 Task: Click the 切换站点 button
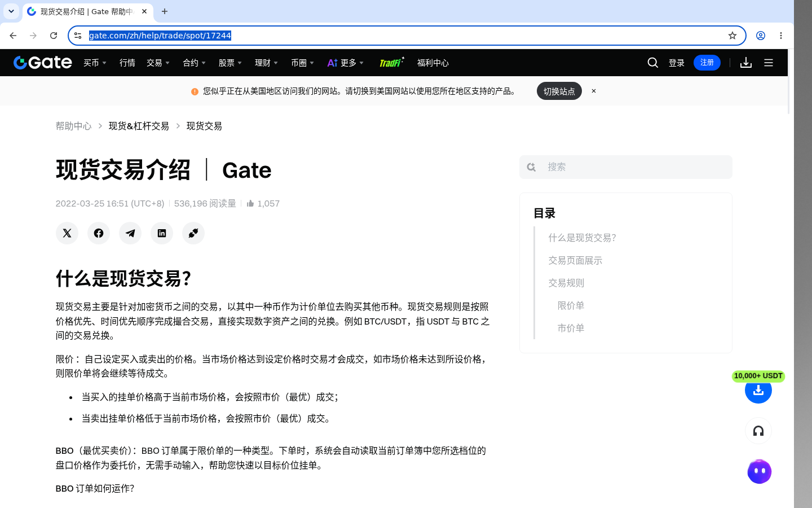(559, 91)
